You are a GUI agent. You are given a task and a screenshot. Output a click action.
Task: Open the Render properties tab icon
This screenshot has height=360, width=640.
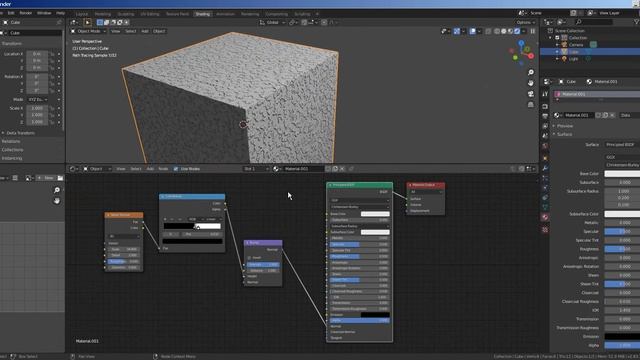click(545, 106)
